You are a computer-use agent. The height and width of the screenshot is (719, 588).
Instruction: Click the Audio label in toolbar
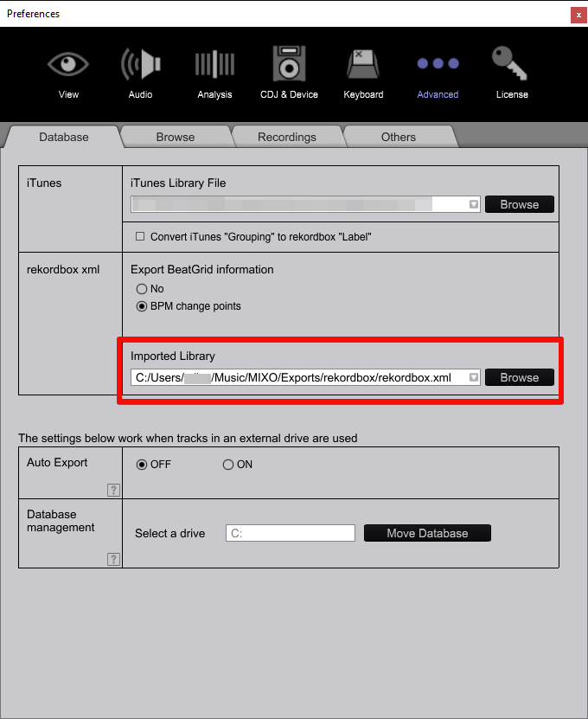(140, 94)
